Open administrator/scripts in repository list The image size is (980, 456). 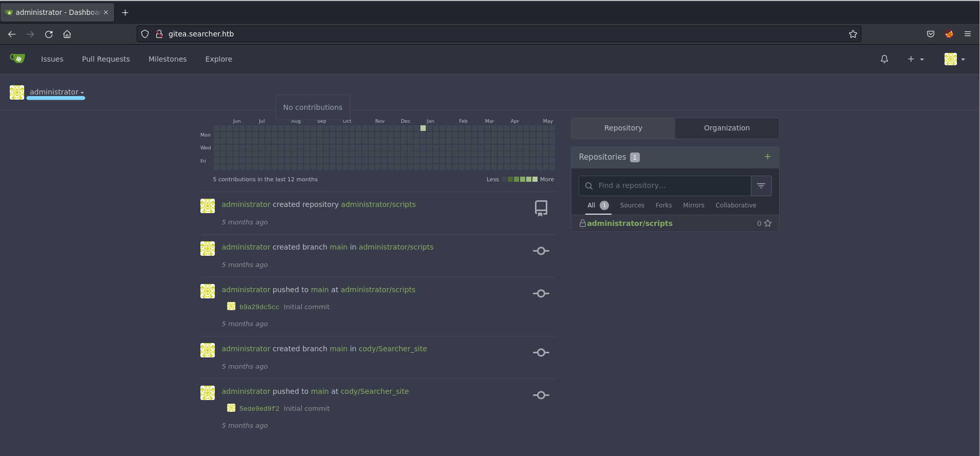pyautogui.click(x=630, y=223)
